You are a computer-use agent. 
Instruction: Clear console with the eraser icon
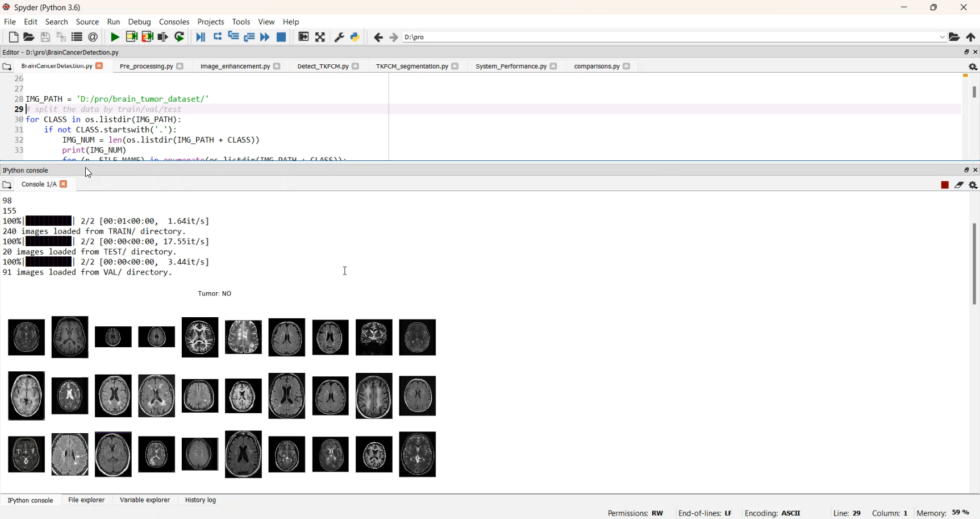pos(959,185)
